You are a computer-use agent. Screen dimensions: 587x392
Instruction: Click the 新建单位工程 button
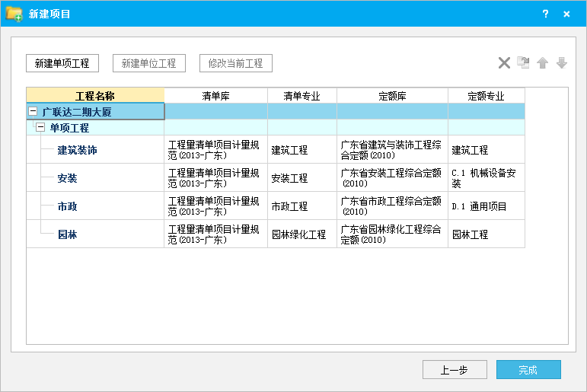[149, 63]
